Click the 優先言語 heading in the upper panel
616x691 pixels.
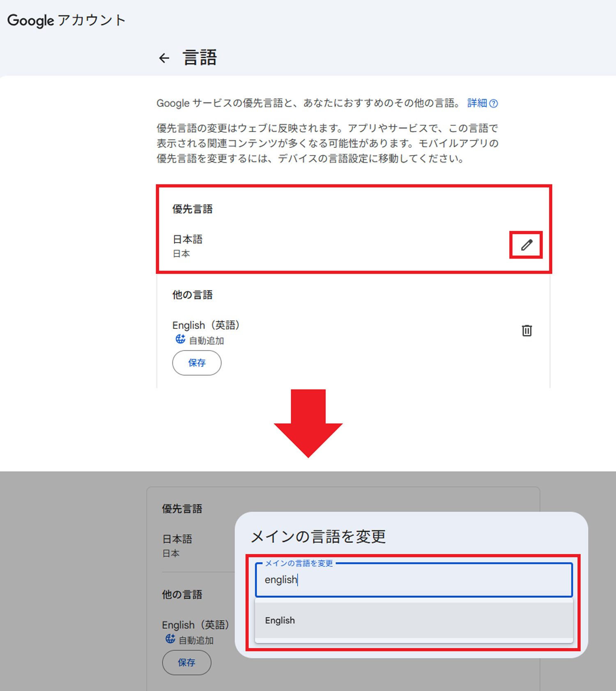(192, 209)
